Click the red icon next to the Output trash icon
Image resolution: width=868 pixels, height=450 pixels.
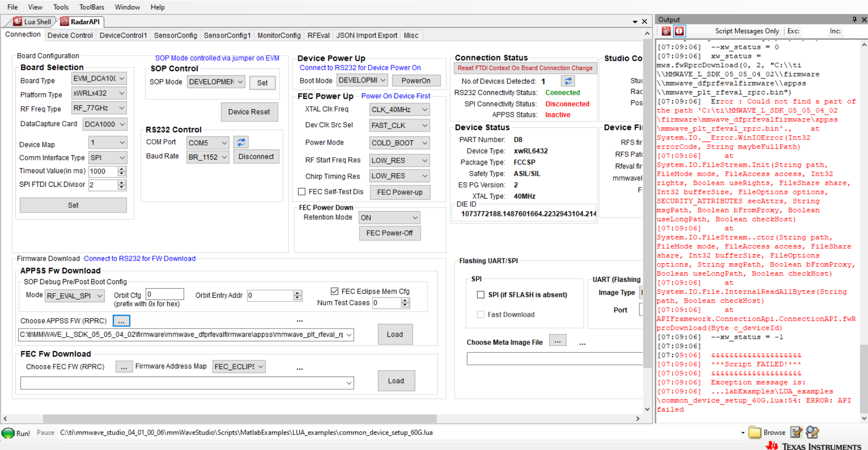pyautogui.click(x=679, y=31)
